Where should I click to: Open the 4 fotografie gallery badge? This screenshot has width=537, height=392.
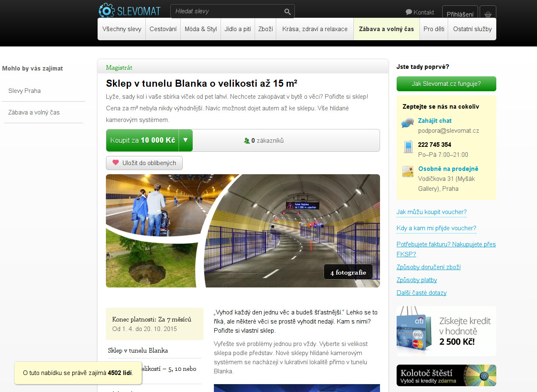coord(348,273)
